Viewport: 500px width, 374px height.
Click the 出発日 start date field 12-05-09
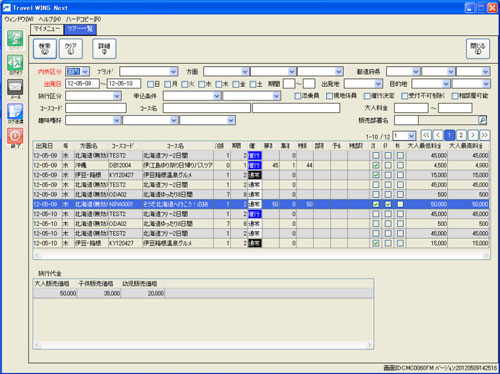82,84
